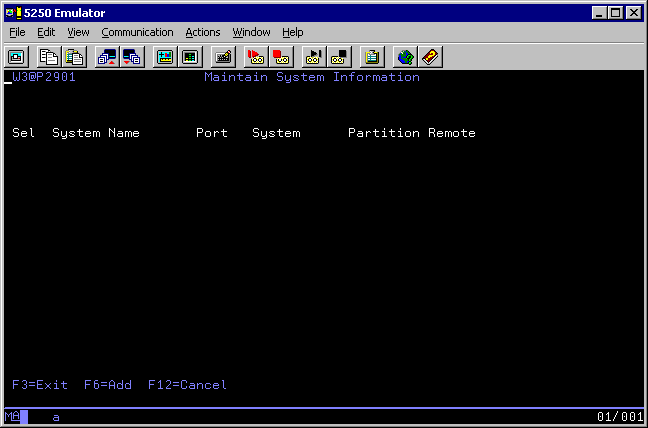The image size is (648, 428).
Task: Close the 5250 Emulator window
Action: pyautogui.click(x=633, y=13)
